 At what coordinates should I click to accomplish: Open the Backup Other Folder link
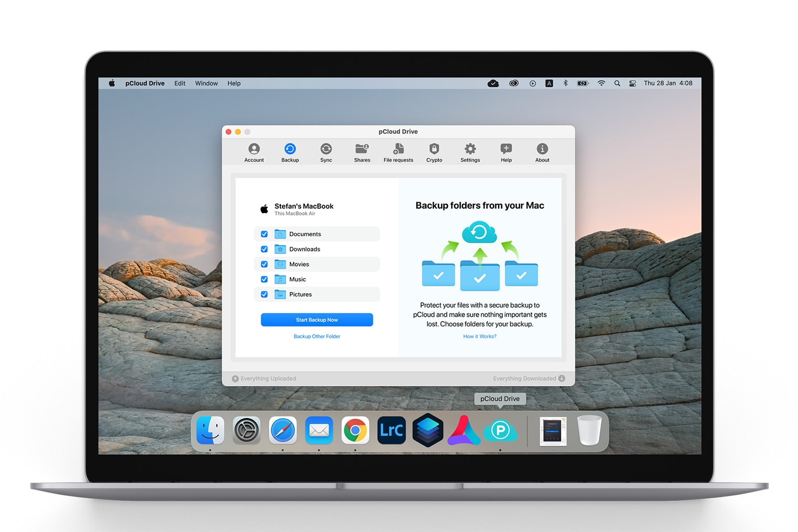pos(317,336)
